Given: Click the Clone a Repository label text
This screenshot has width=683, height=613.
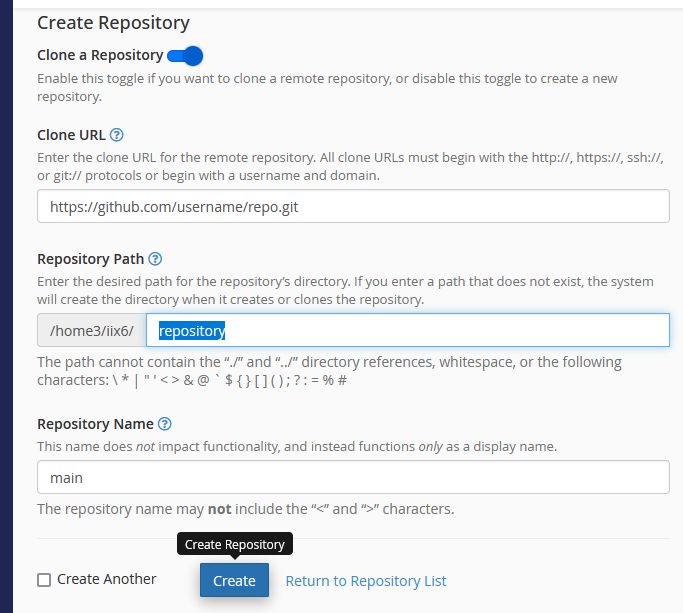Looking at the screenshot, I should click(x=100, y=56).
